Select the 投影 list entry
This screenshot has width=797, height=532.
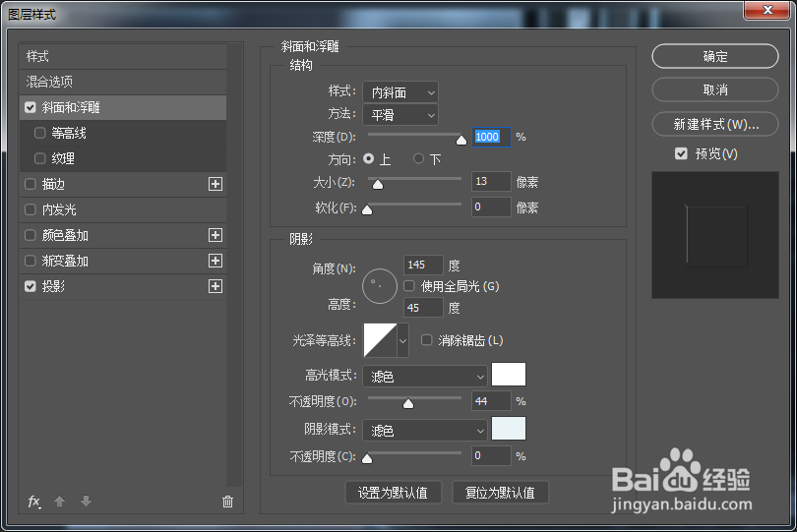[123, 286]
